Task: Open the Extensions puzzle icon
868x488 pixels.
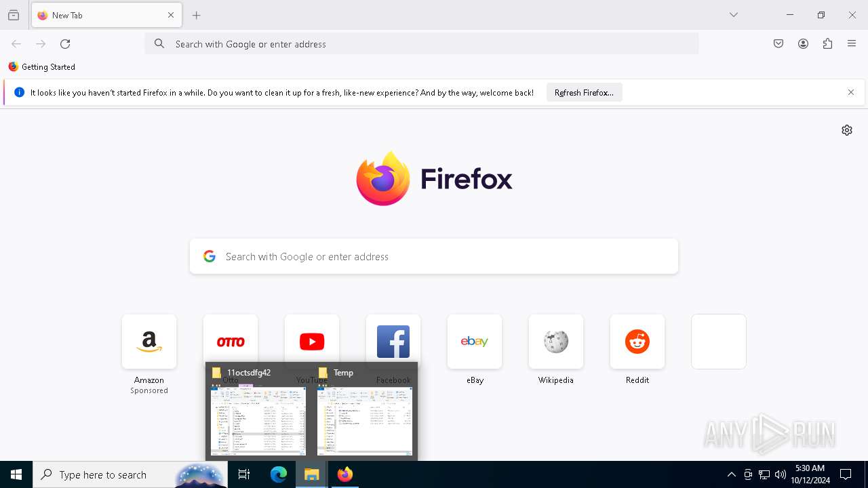Action: click(x=827, y=44)
